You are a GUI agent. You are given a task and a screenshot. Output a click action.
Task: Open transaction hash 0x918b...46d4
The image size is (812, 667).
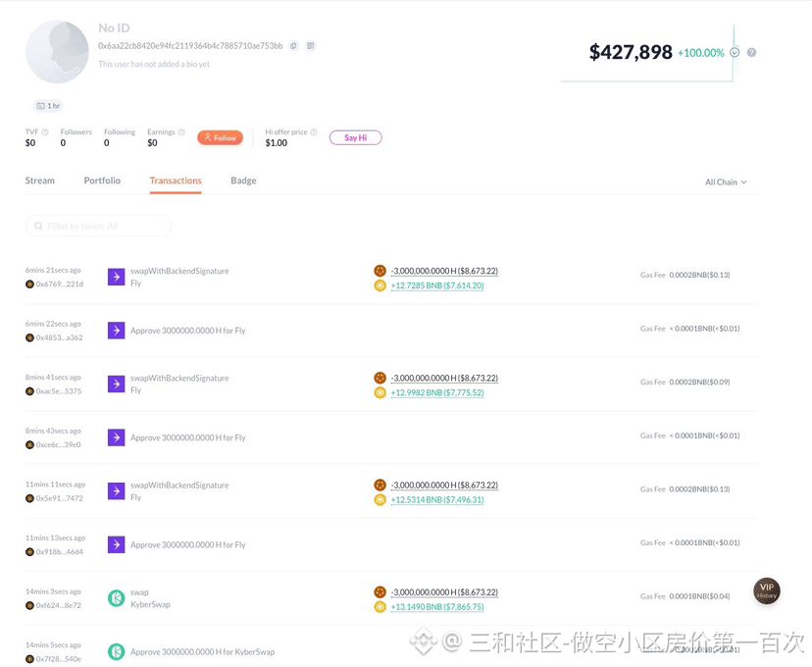coord(59,552)
